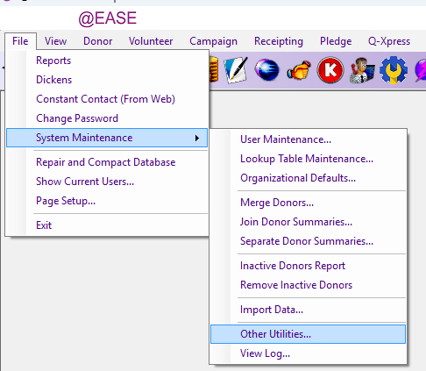Open the Pledge menu
The image size is (426, 371).
[336, 41]
